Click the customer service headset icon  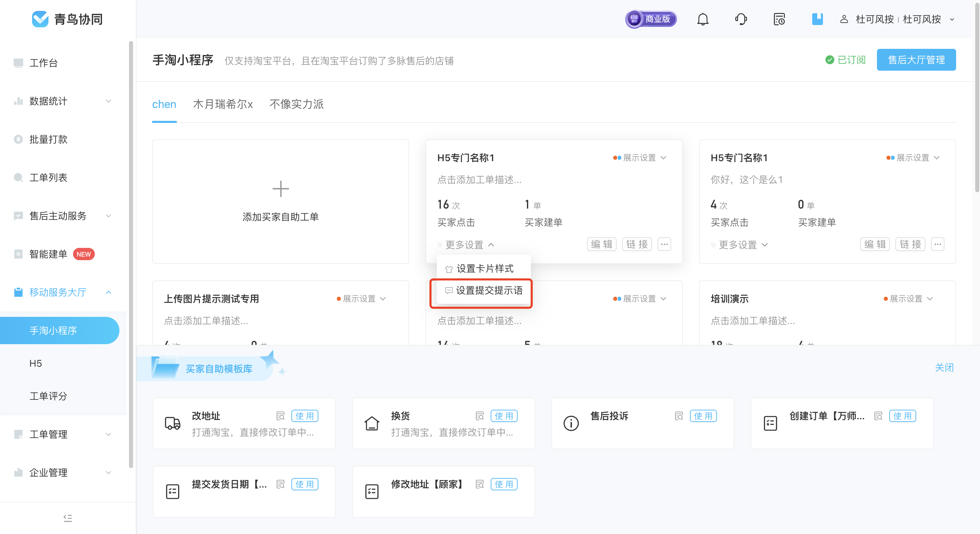(x=741, y=19)
